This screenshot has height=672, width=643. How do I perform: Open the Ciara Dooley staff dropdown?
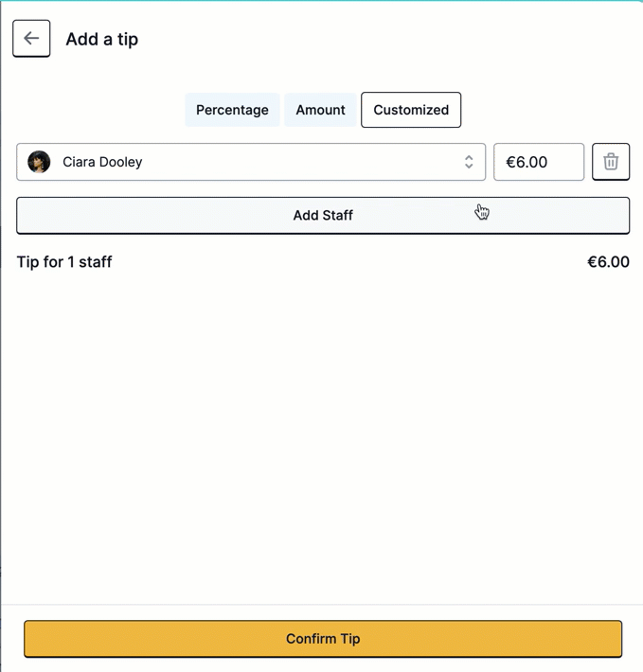tap(251, 162)
